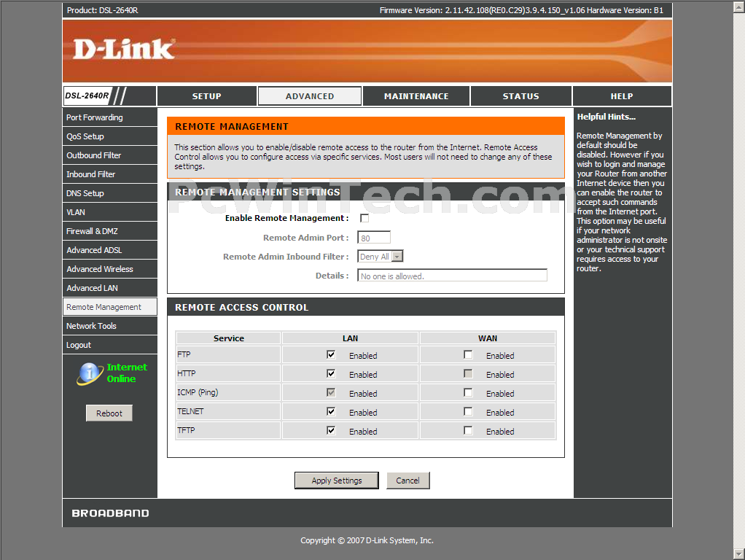Image resolution: width=745 pixels, height=560 pixels.
Task: Go to the STATUS tab
Action: coord(520,96)
